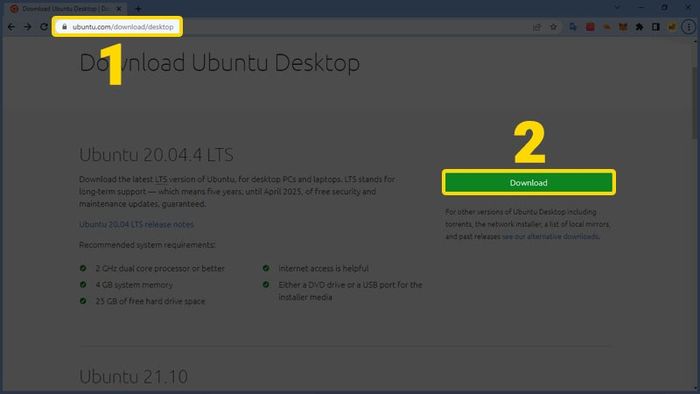Open a new tab with the plus button
The width and height of the screenshot is (700, 394).
(x=138, y=8)
